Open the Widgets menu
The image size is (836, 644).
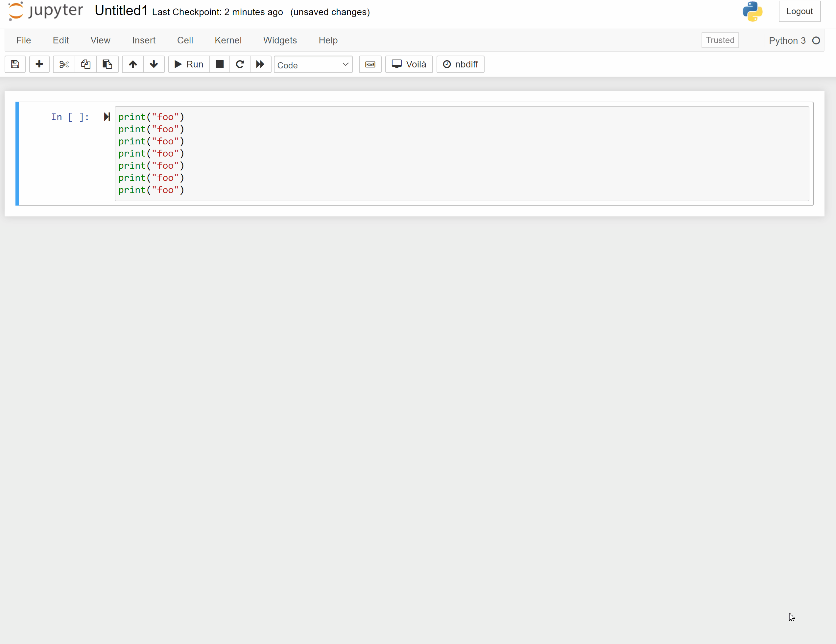click(280, 40)
